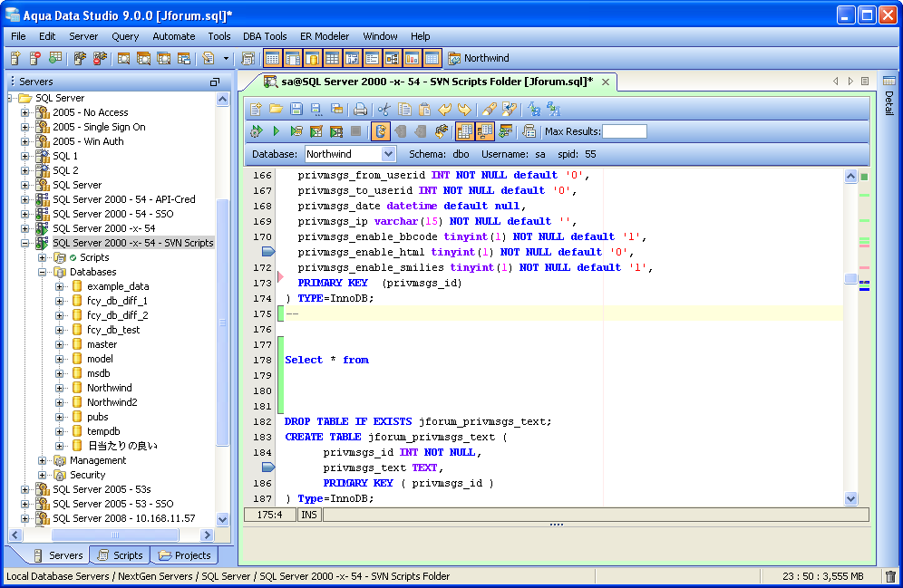Click the Save disk icon
The image size is (903, 588).
(x=296, y=110)
